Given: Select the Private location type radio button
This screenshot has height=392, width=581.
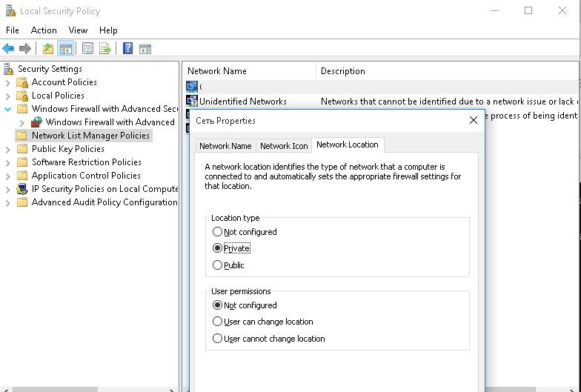Looking at the screenshot, I should pyautogui.click(x=217, y=248).
